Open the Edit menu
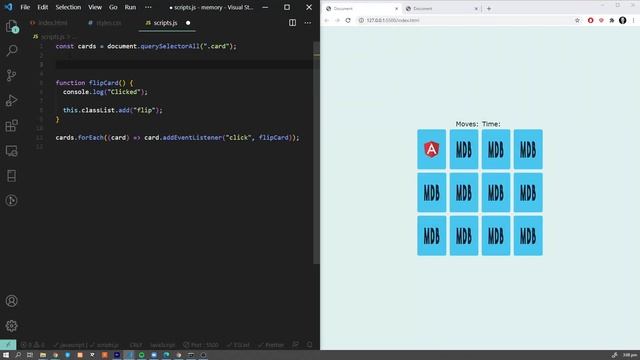Image resolution: width=640 pixels, height=360 pixels. pos(42,7)
